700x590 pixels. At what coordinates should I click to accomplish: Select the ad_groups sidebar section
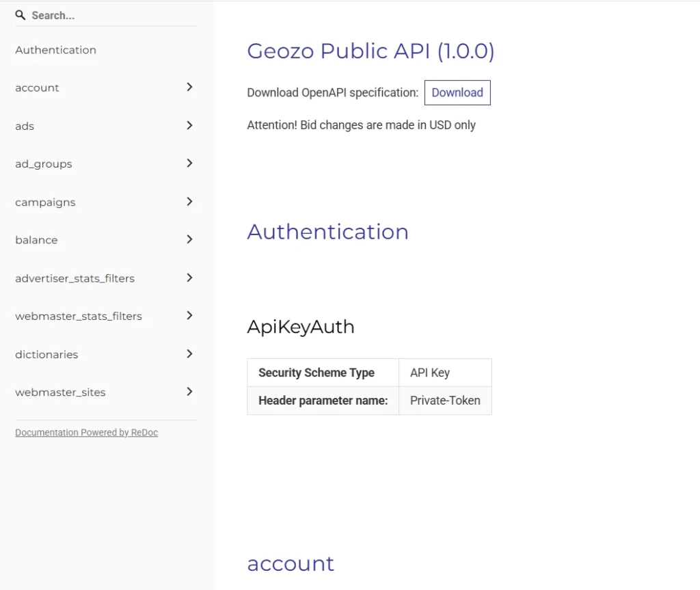(44, 164)
